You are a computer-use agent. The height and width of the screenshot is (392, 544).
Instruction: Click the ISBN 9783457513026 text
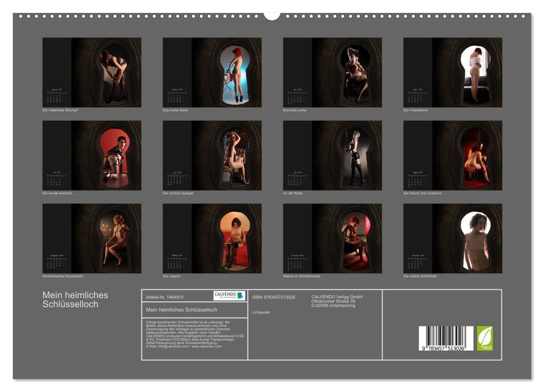pyautogui.click(x=273, y=297)
